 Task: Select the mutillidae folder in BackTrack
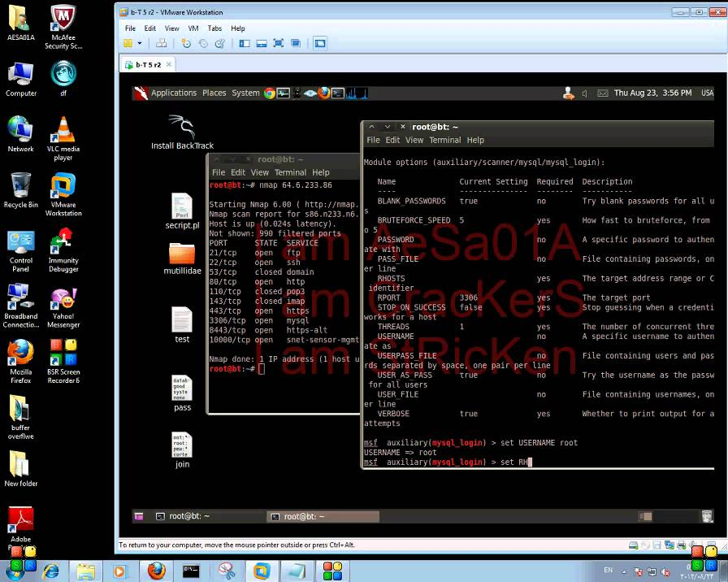pyautogui.click(x=182, y=259)
